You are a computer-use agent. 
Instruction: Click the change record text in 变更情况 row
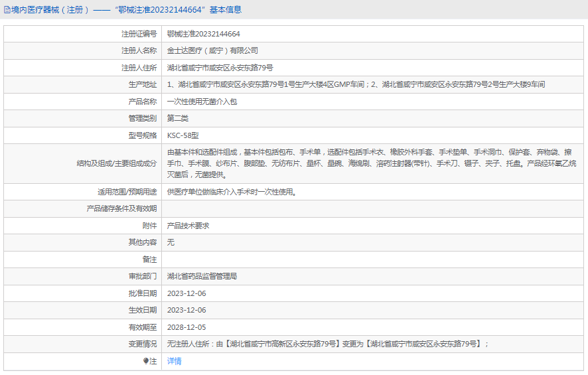328,344
